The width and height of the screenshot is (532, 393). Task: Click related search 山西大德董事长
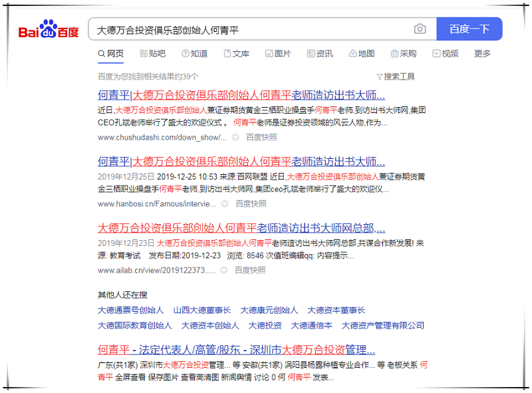201,311
